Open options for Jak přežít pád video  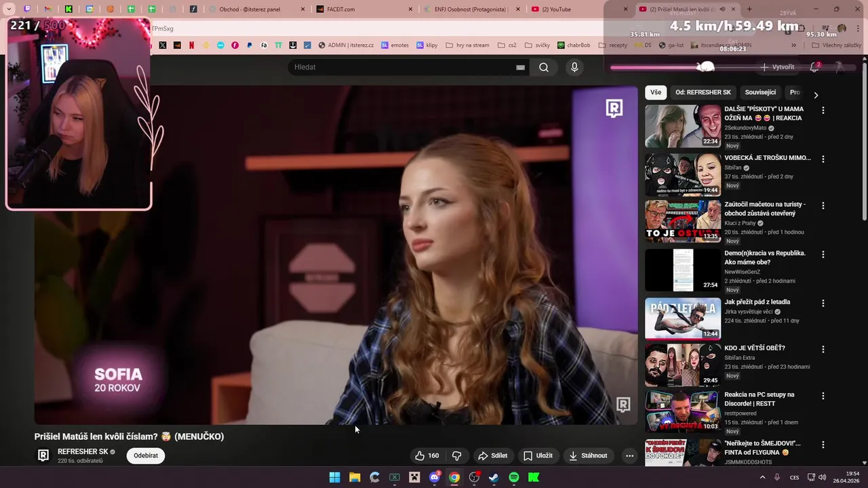click(x=823, y=303)
